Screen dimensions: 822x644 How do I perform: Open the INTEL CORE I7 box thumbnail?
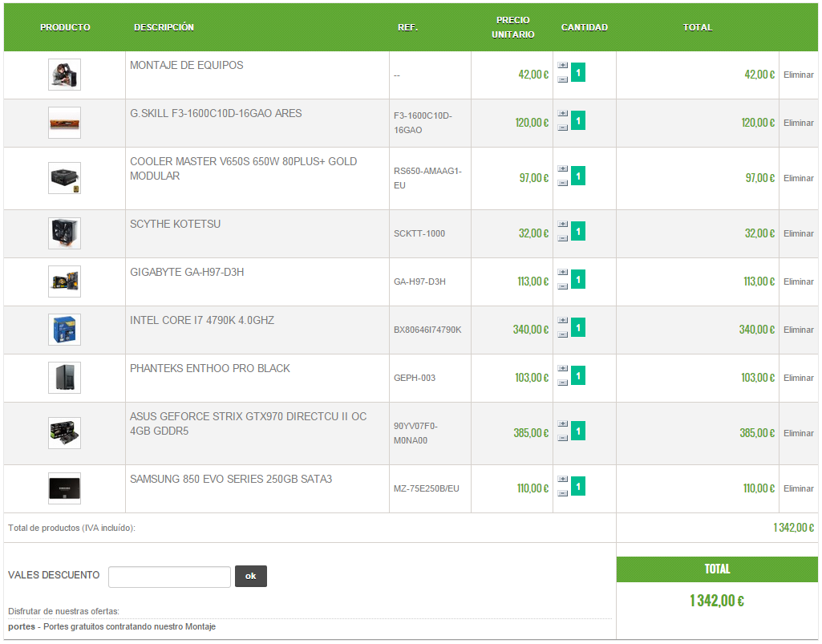point(64,330)
